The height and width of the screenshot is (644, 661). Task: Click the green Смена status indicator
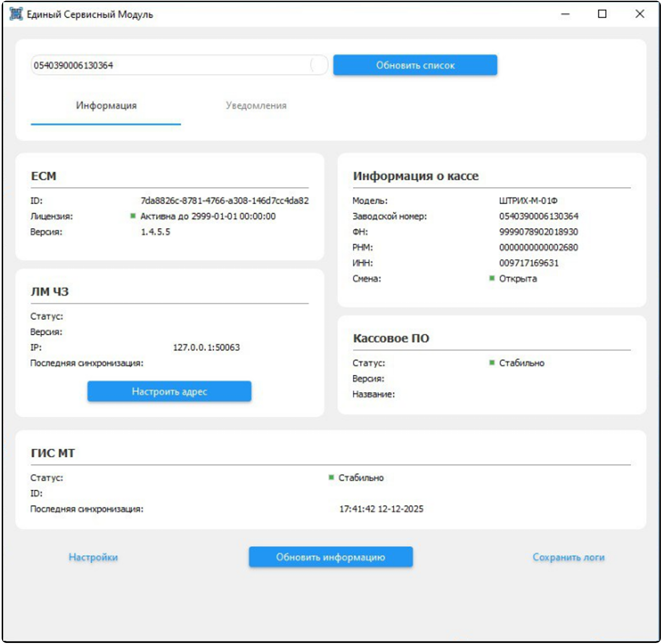click(492, 278)
